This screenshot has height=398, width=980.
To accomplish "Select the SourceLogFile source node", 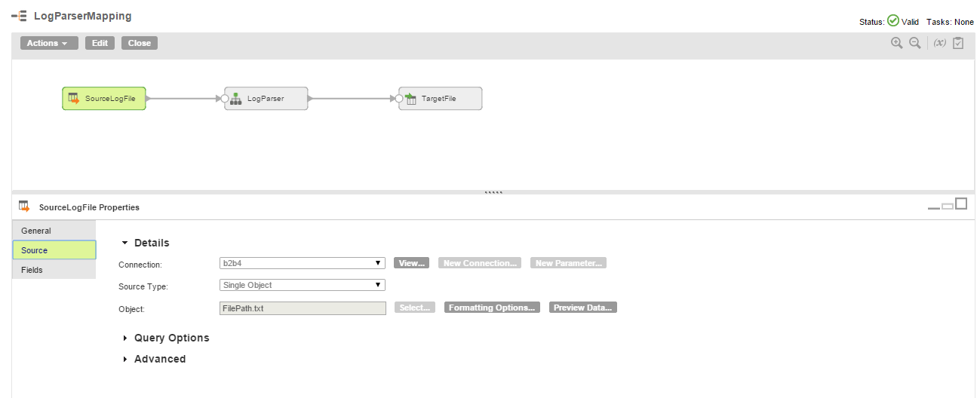I will click(x=104, y=98).
